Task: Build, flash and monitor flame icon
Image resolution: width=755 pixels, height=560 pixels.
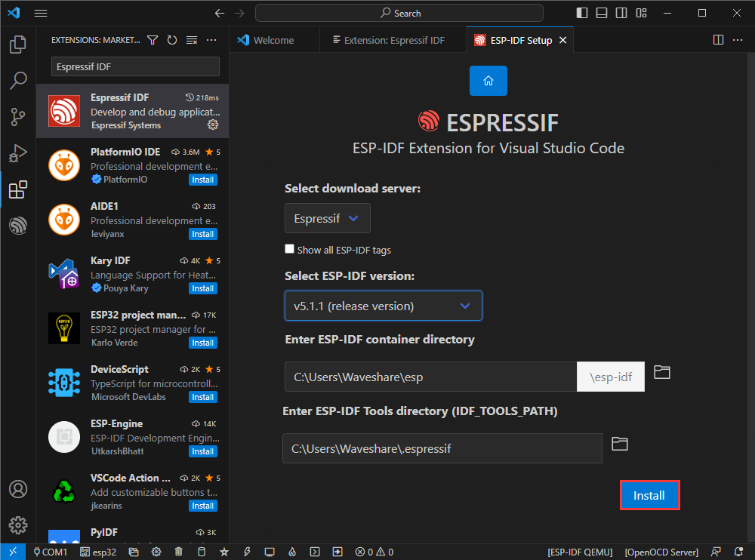Action: [292, 552]
